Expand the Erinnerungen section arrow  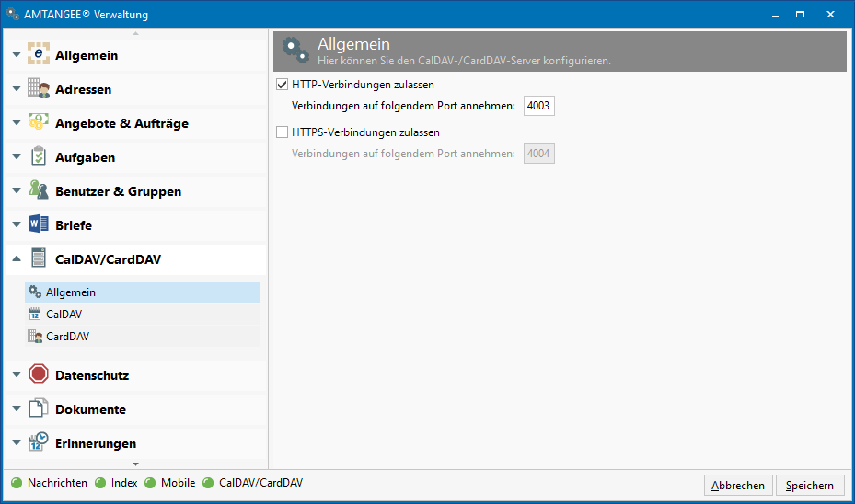pos(17,442)
